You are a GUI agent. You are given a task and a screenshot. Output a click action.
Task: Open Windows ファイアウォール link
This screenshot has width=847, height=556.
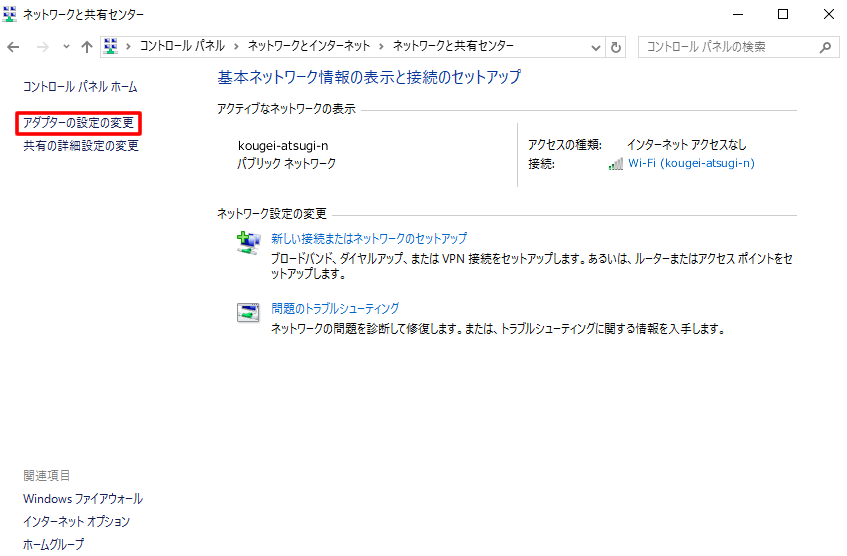pyautogui.click(x=83, y=499)
